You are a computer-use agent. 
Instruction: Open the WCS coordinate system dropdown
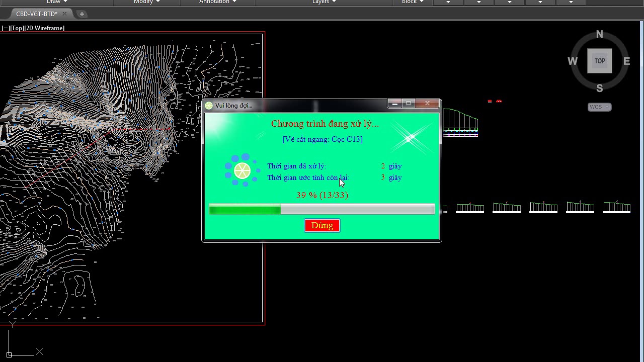(599, 107)
